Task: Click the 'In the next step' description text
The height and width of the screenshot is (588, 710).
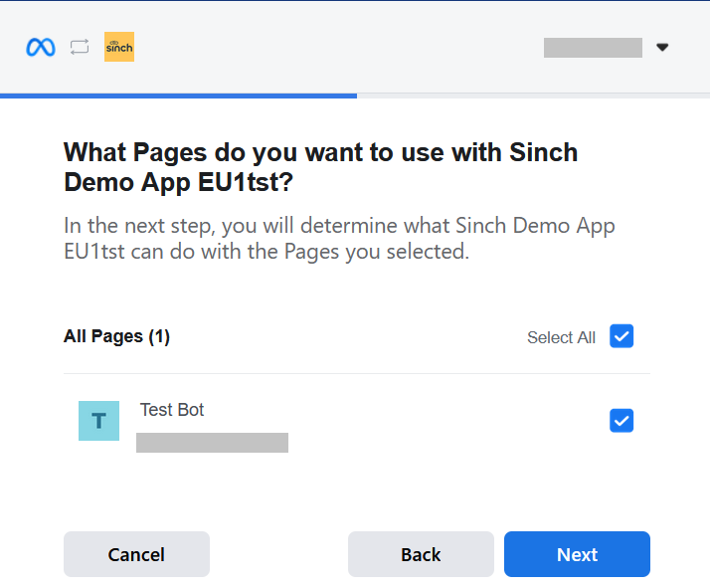Action: 339,238
